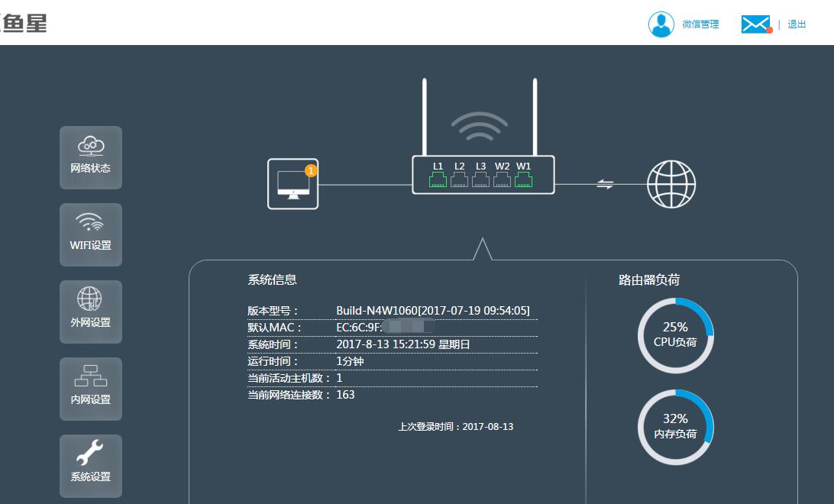Open 微信管理 (WeChat Management)

point(700,24)
